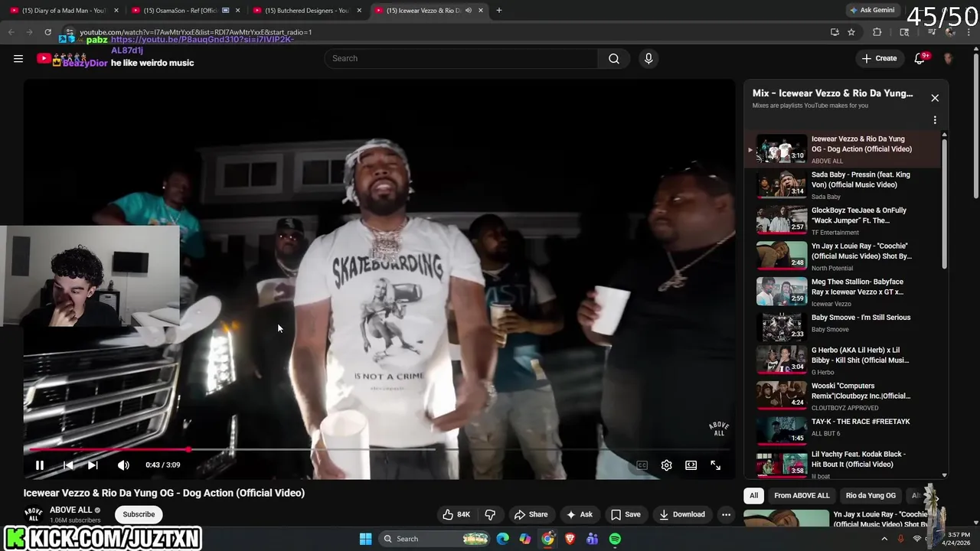980x551 pixels.
Task: Open the ABOVE ALL channel name link
Action: tap(70, 510)
